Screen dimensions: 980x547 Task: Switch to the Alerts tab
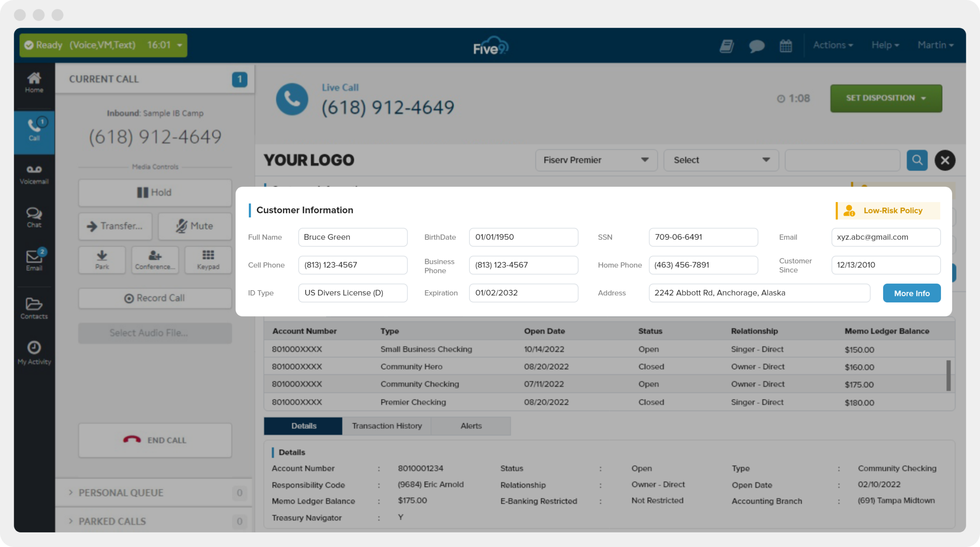tap(471, 426)
